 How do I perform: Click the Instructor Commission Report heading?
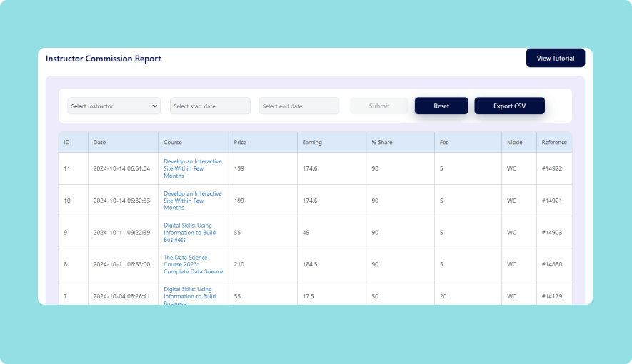click(104, 59)
